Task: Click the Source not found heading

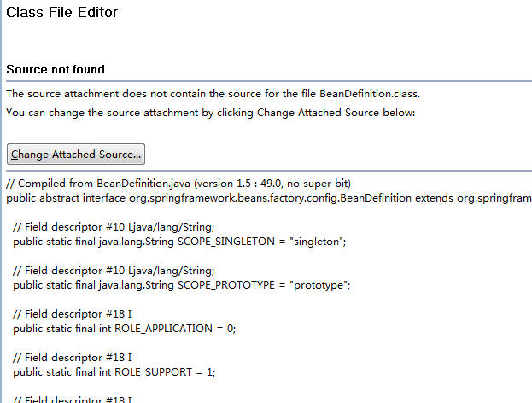Action: coord(56,69)
